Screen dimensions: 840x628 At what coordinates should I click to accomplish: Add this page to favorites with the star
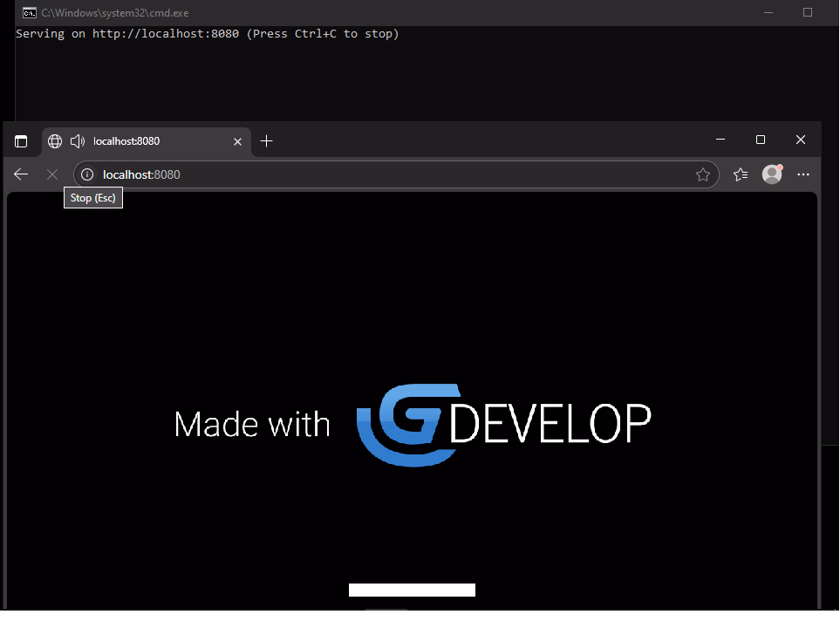pyautogui.click(x=703, y=174)
